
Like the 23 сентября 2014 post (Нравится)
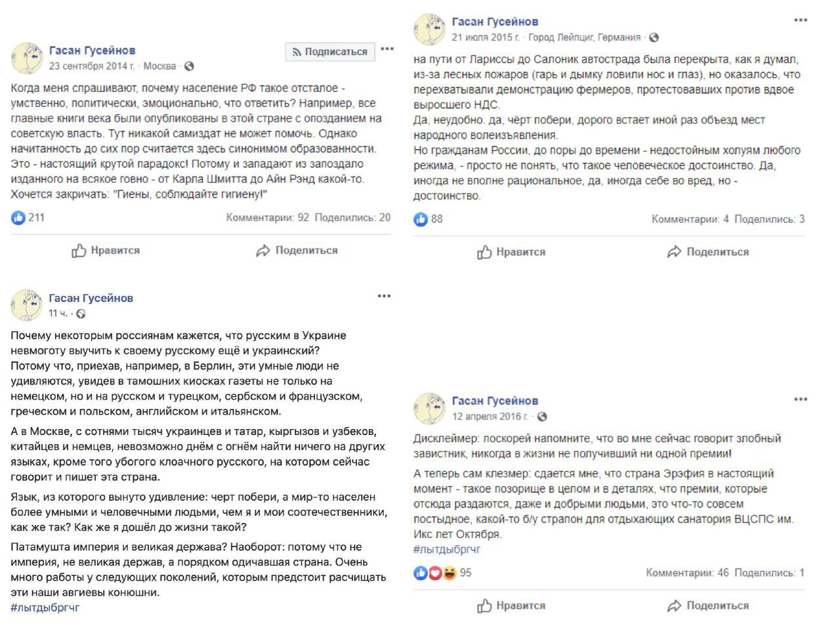point(106,251)
